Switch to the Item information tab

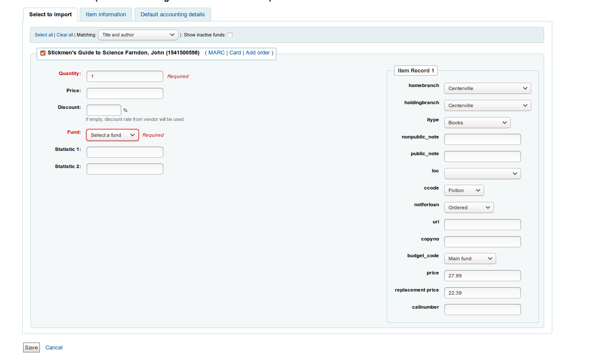[x=106, y=15]
